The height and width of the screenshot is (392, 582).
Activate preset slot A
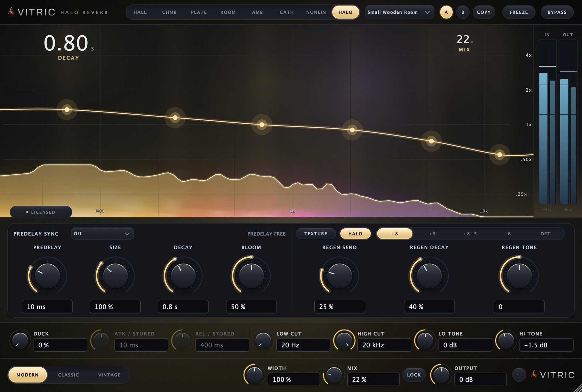(x=446, y=12)
